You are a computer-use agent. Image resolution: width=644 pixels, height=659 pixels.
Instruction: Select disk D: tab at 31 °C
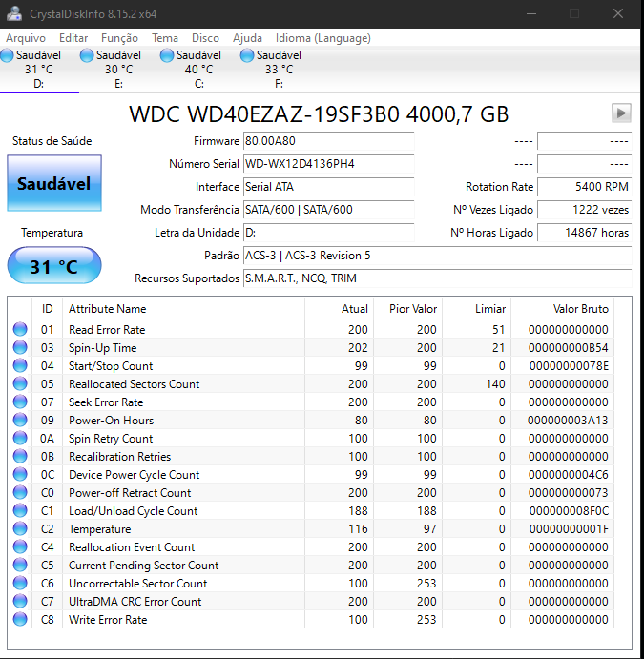coord(39,69)
